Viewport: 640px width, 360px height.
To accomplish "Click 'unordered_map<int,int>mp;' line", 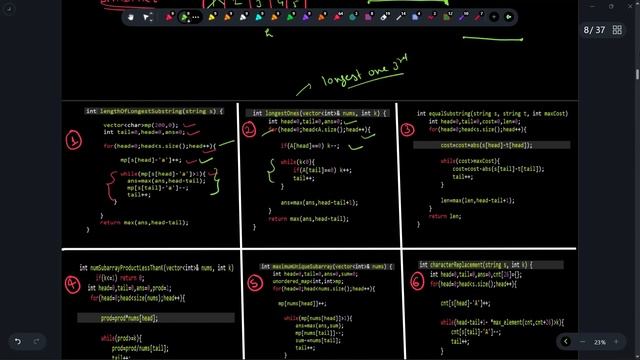I will click(308, 281).
